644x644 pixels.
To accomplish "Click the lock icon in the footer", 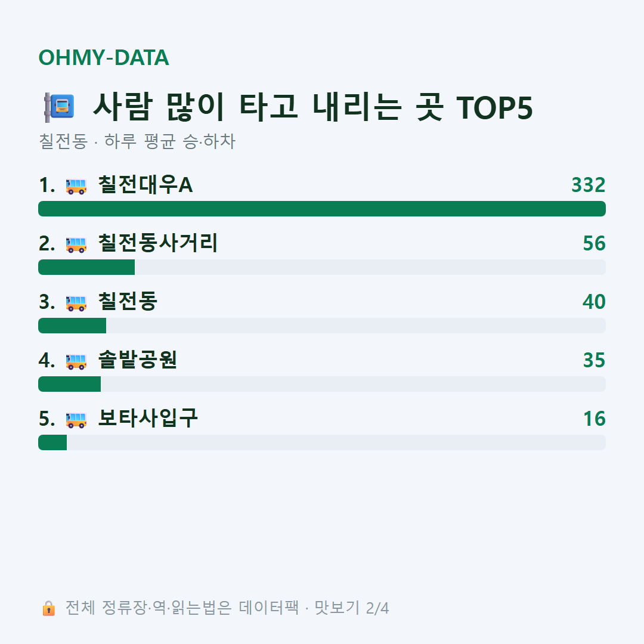I will pyautogui.click(x=48, y=608).
